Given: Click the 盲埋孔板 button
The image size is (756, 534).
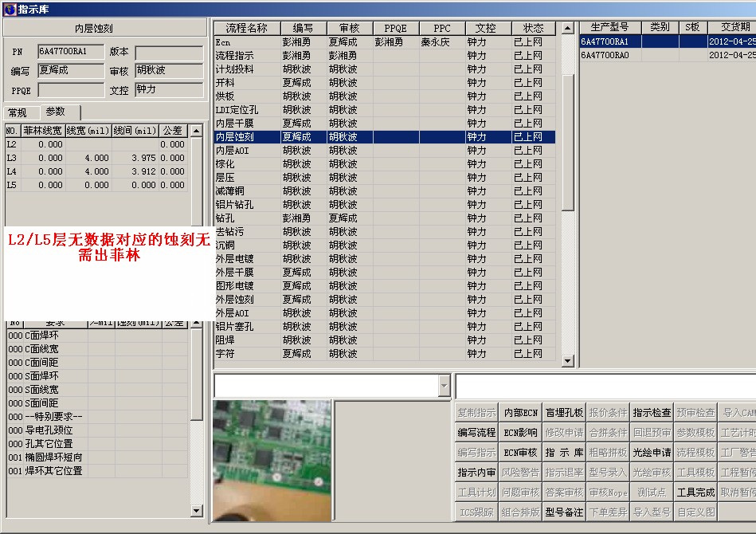Looking at the screenshot, I should point(564,413).
